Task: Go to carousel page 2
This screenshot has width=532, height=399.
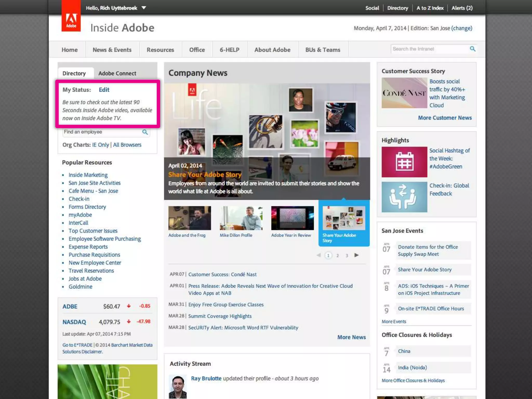Action: (x=337, y=255)
